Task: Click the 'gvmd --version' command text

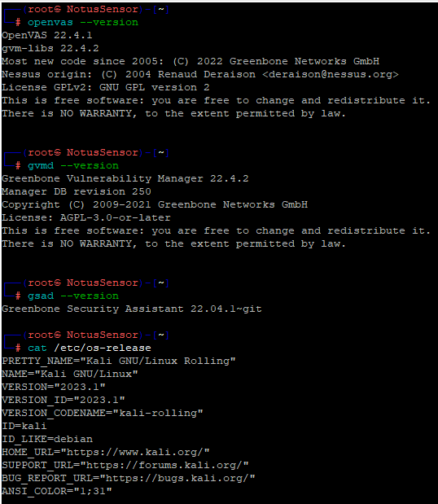Action: pos(73,166)
